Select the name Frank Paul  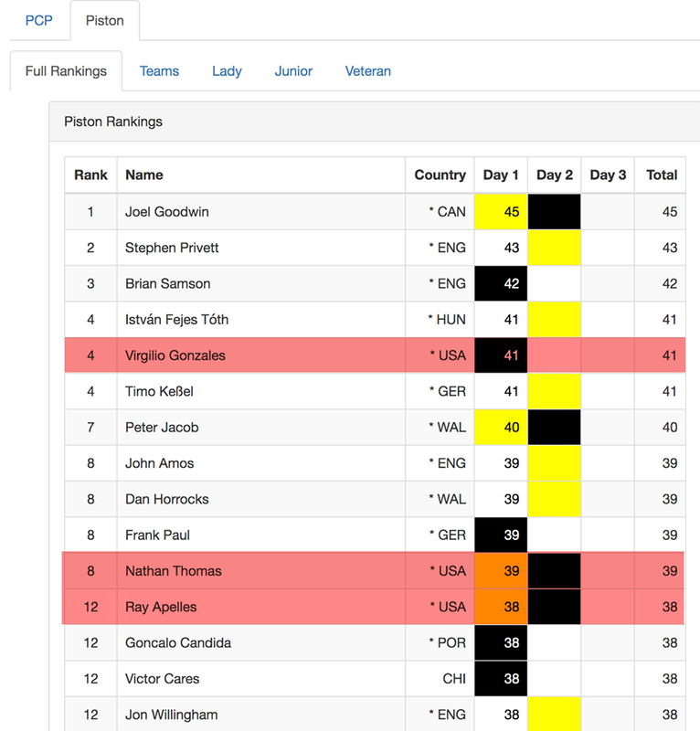coord(157,535)
